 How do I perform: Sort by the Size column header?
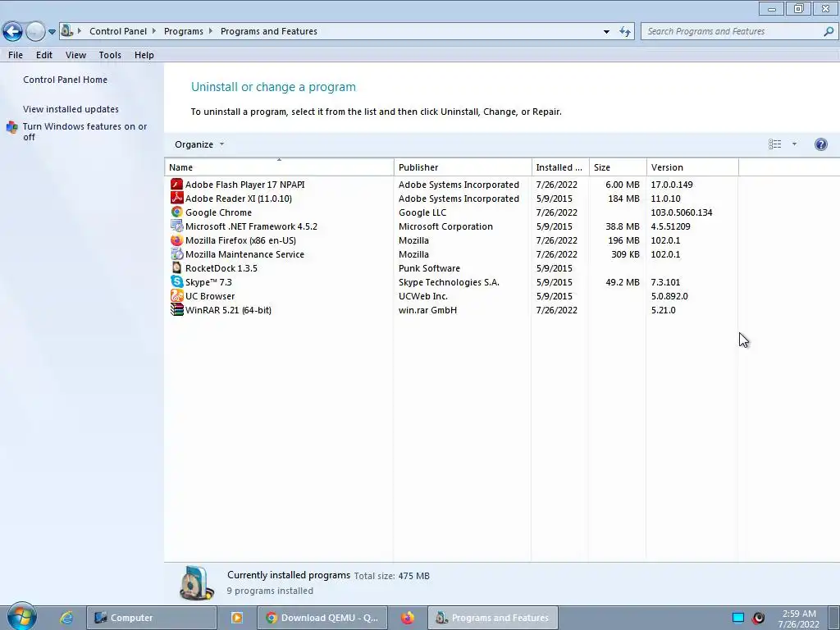coord(618,167)
